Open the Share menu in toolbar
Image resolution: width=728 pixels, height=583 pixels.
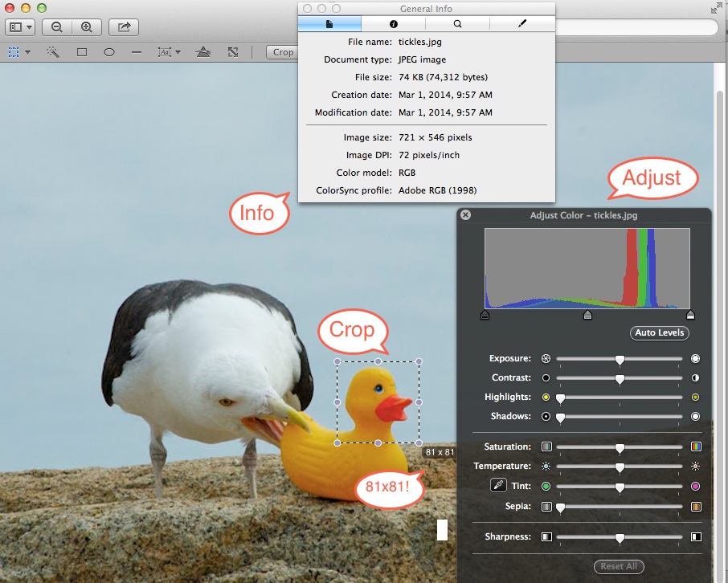click(124, 26)
